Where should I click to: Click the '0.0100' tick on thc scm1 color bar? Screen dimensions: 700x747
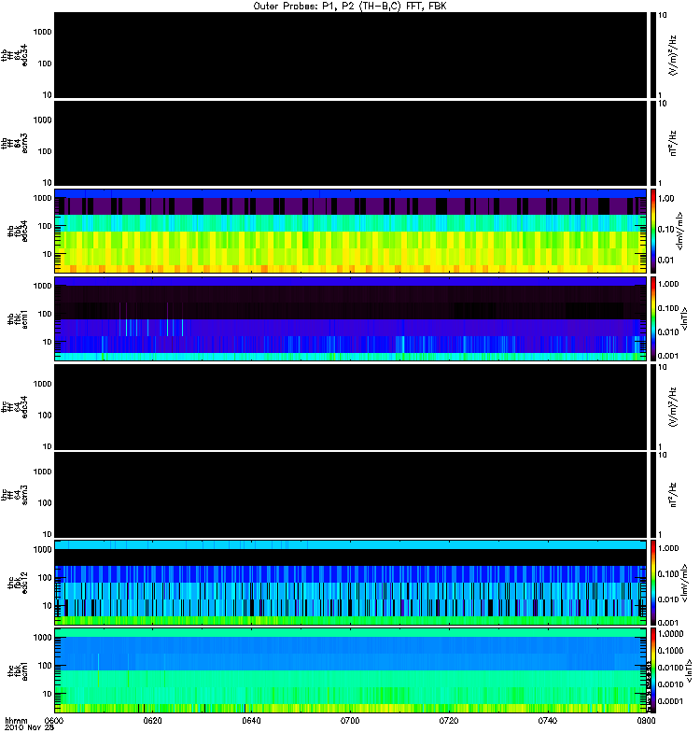tap(670, 668)
